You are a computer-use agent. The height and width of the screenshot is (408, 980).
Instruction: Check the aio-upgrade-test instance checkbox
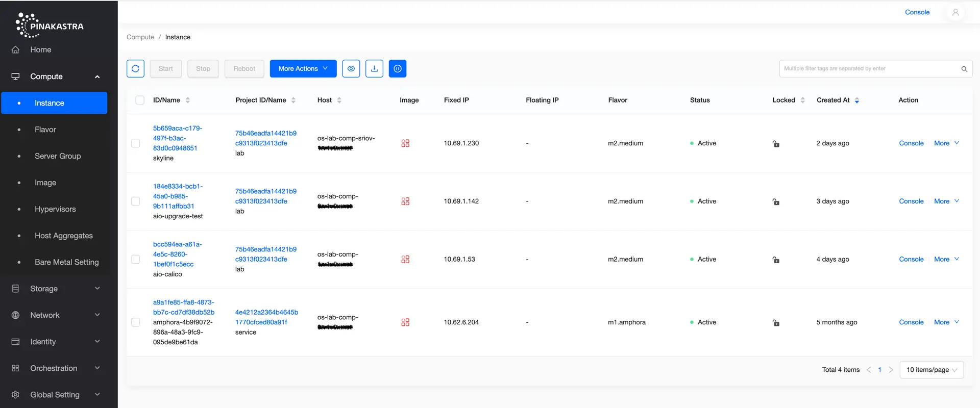point(135,201)
